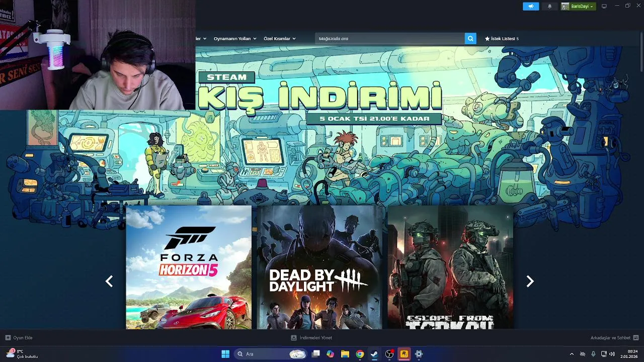
Task: Open Task View in taskbar
Action: (x=315, y=354)
